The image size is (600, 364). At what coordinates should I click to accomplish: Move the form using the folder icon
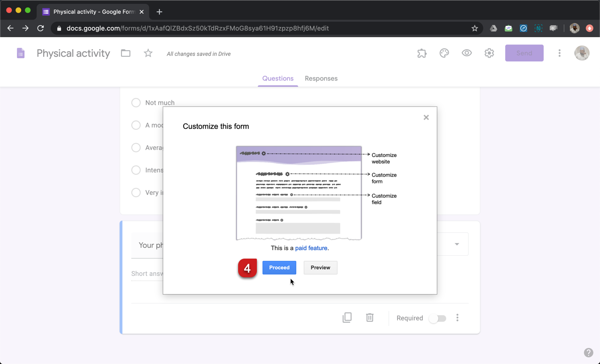[x=125, y=53]
